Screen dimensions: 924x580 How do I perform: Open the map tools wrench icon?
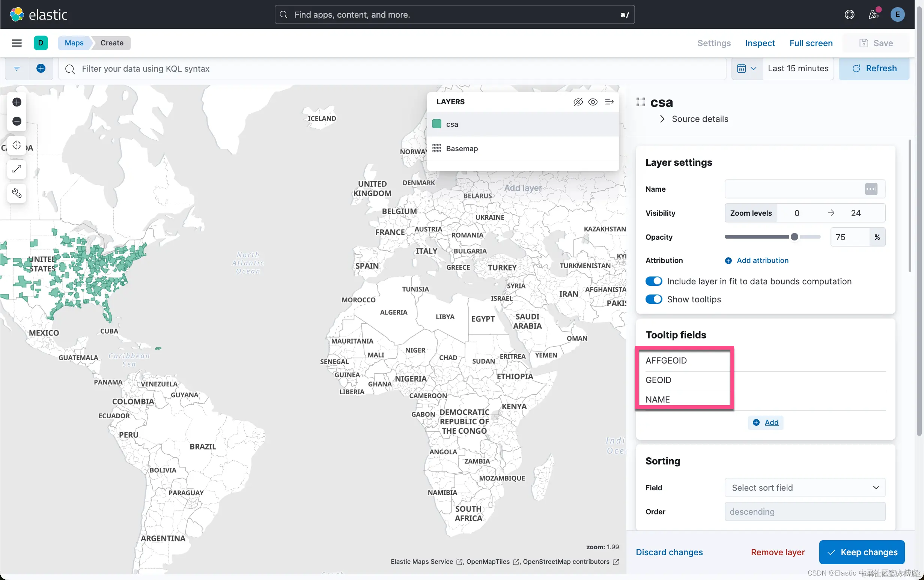17,193
